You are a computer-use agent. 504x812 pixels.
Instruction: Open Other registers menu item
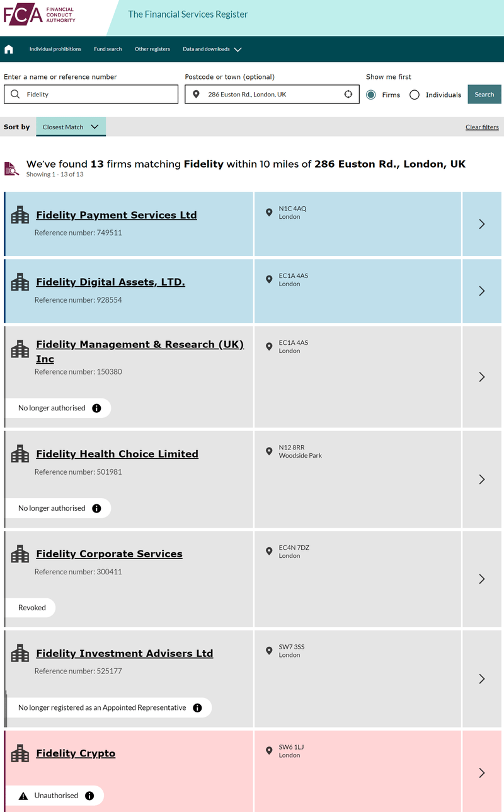click(152, 49)
